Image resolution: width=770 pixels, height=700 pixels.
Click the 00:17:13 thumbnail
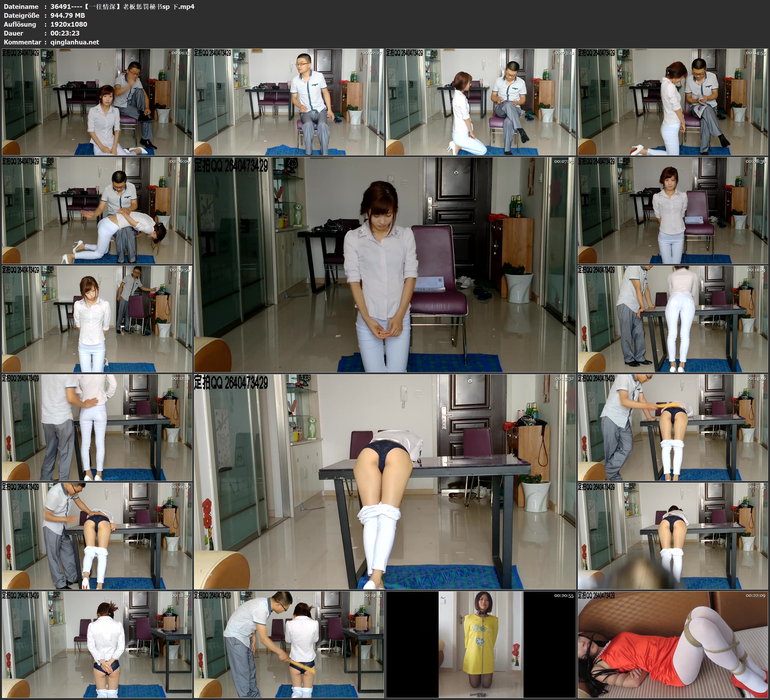(673, 536)
